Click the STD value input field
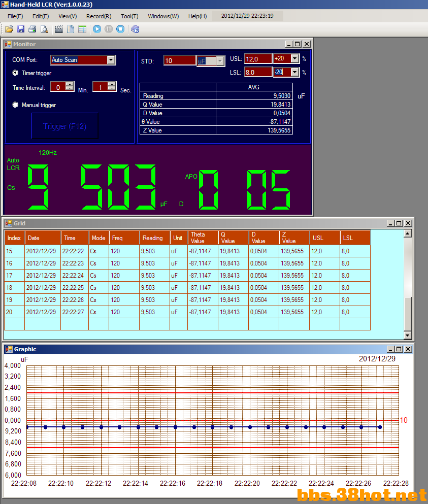Viewport: 428px width, 504px height. 179,60
